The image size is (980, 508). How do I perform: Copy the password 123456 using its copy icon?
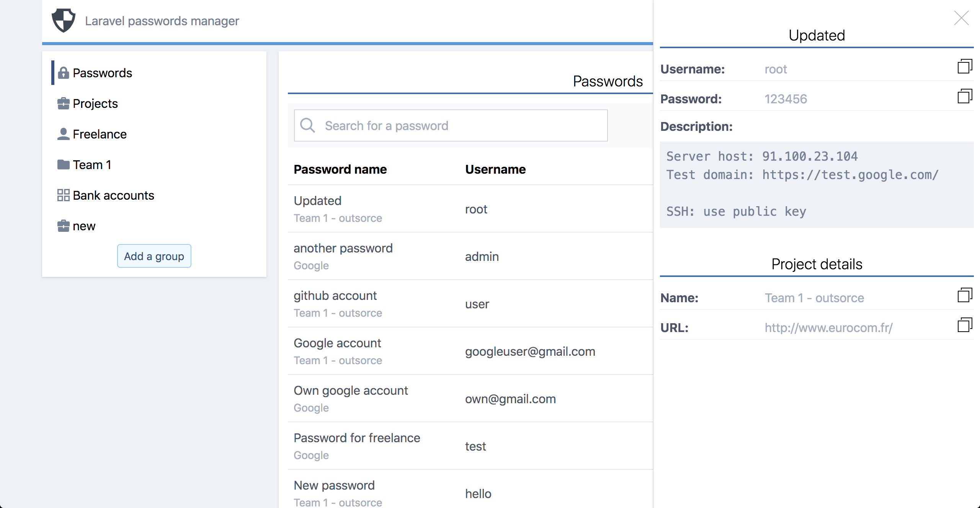[965, 97]
